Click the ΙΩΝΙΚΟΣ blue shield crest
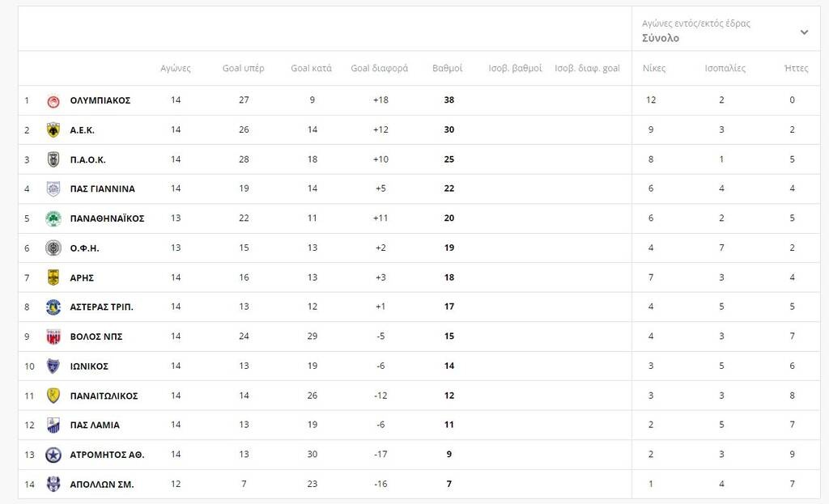 [53, 366]
